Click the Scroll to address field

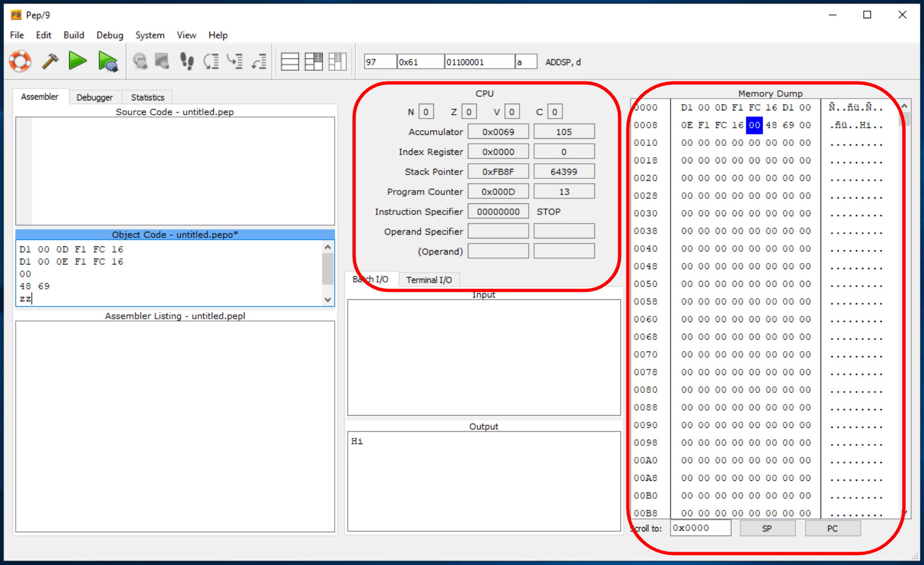coord(700,528)
